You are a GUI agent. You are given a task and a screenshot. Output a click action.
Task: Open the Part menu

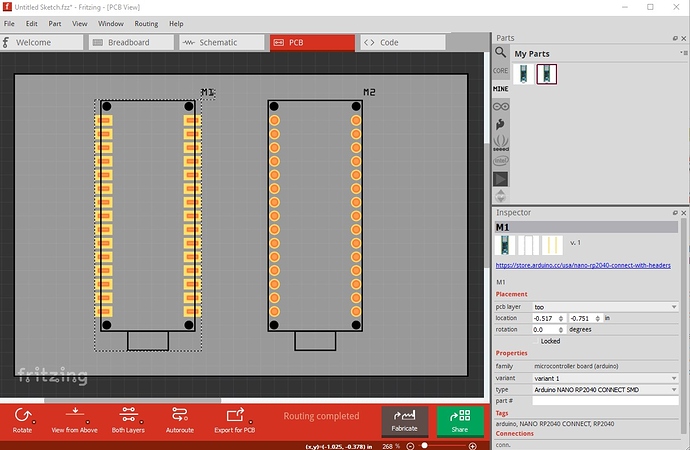pyautogui.click(x=55, y=24)
